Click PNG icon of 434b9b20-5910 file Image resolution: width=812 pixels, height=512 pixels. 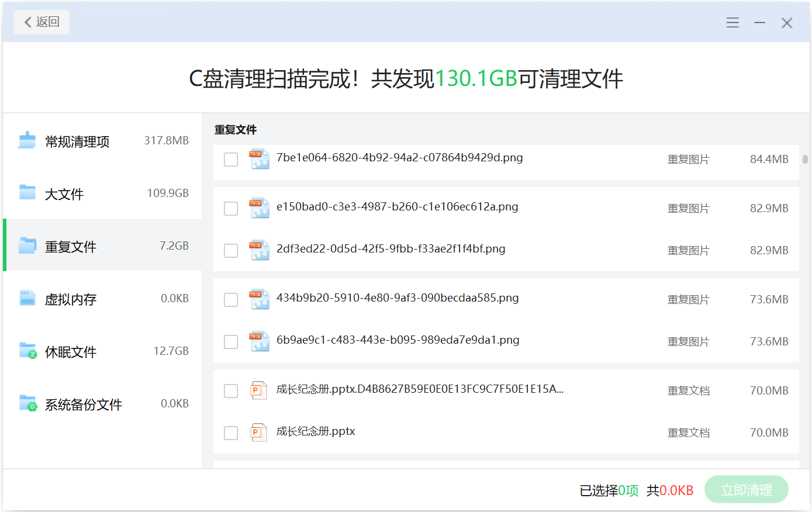tap(259, 299)
